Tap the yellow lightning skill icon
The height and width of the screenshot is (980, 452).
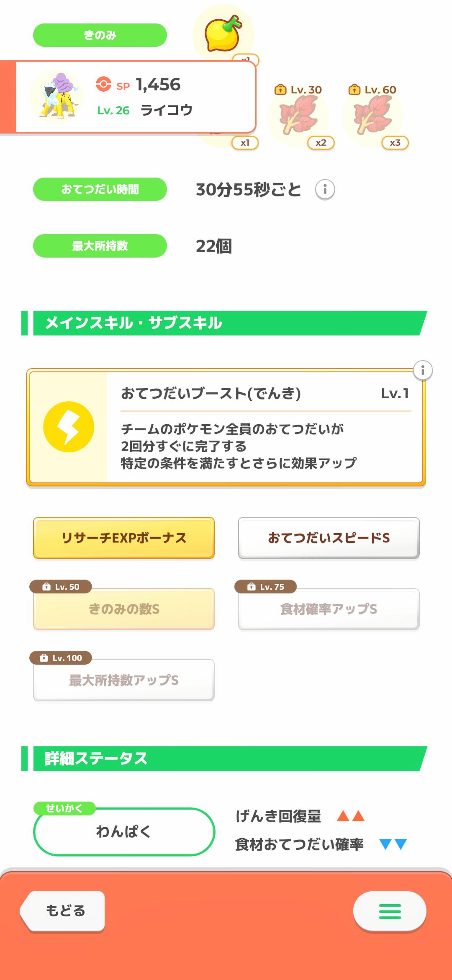69,427
